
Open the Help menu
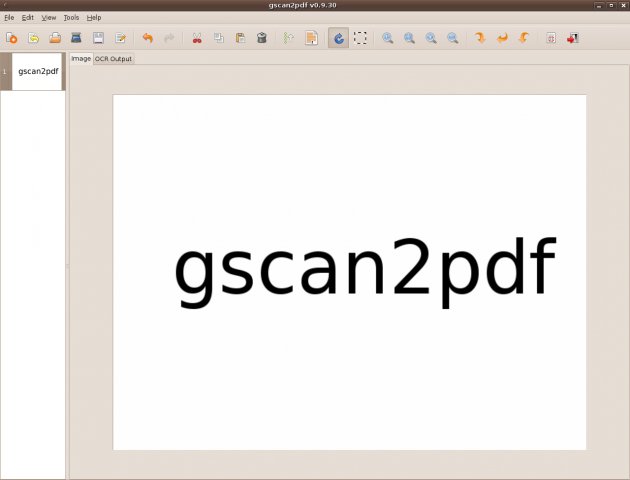[94, 18]
